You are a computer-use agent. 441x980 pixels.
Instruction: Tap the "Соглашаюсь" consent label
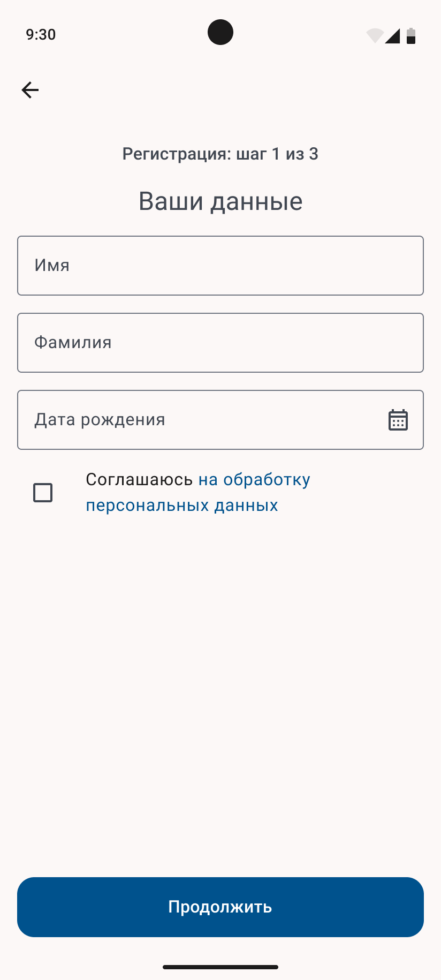tap(139, 479)
